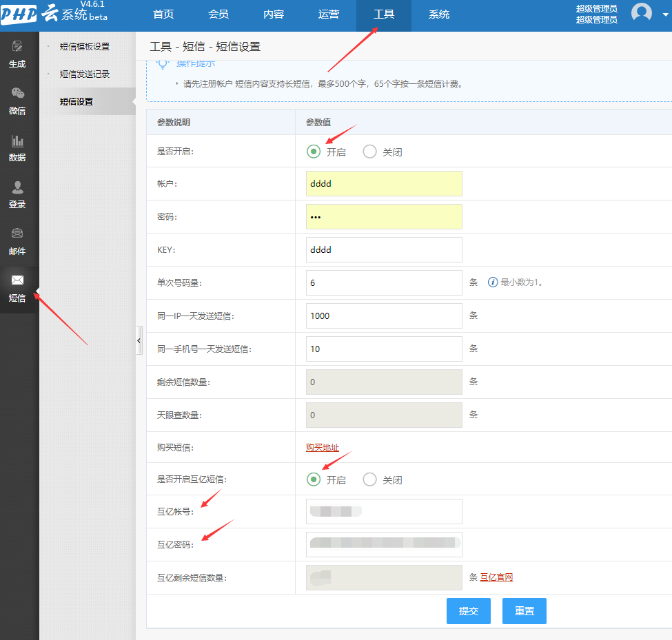
Task: Click the user avatar icon at top right
Action: point(641,12)
